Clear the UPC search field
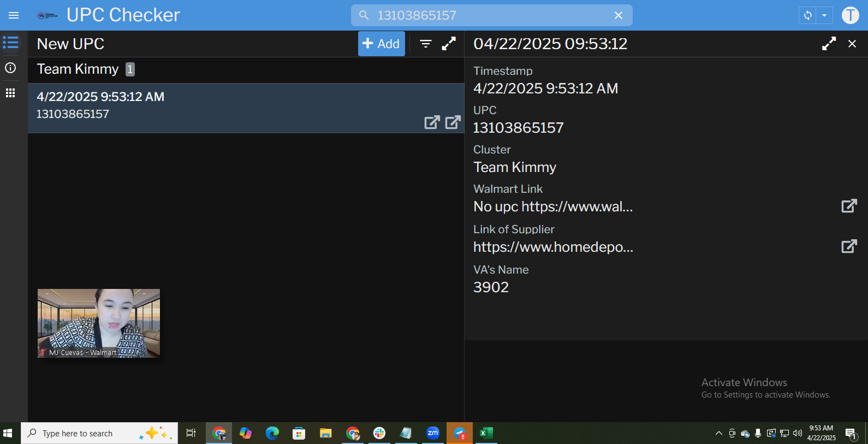Image resolution: width=868 pixels, height=444 pixels. (x=618, y=15)
